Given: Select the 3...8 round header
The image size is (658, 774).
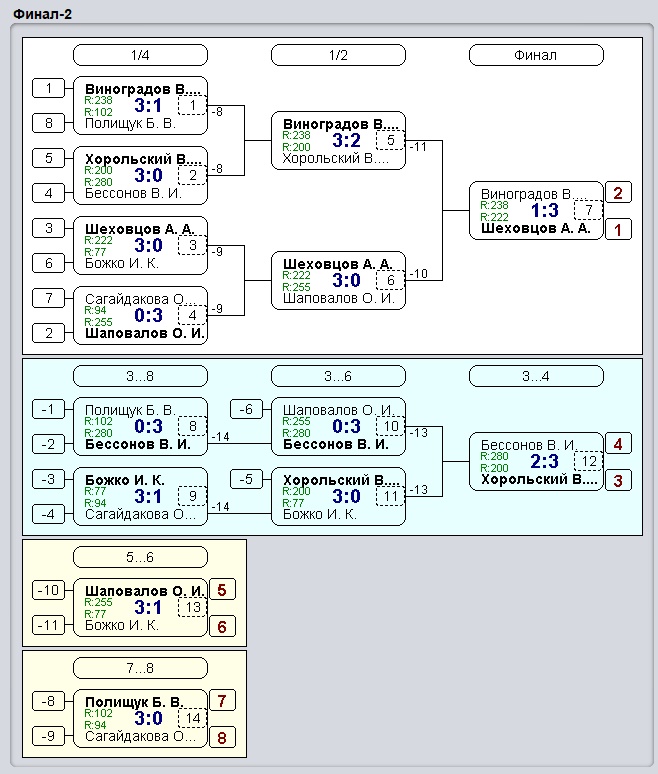Looking at the screenshot, I should tap(140, 376).
